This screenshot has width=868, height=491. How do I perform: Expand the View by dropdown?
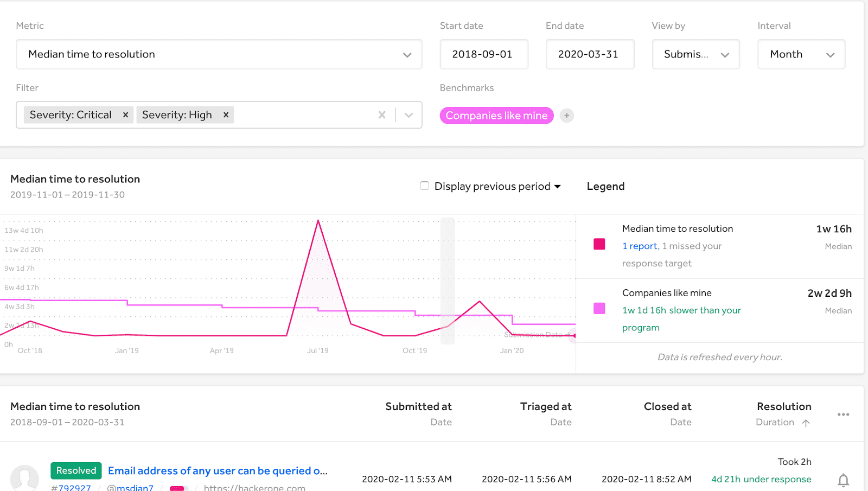(x=695, y=54)
